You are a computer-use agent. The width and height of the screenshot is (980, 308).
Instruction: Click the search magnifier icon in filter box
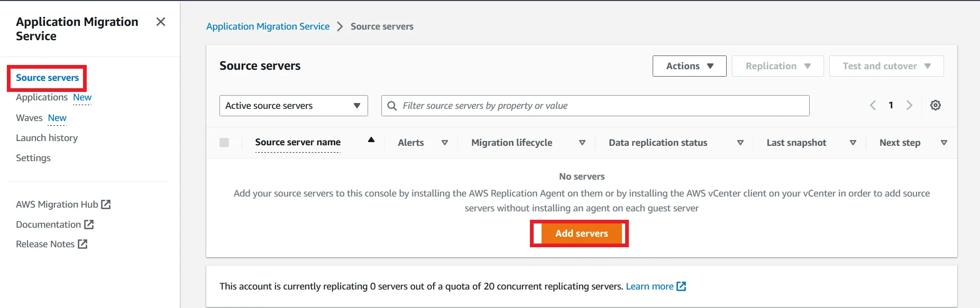coord(392,106)
